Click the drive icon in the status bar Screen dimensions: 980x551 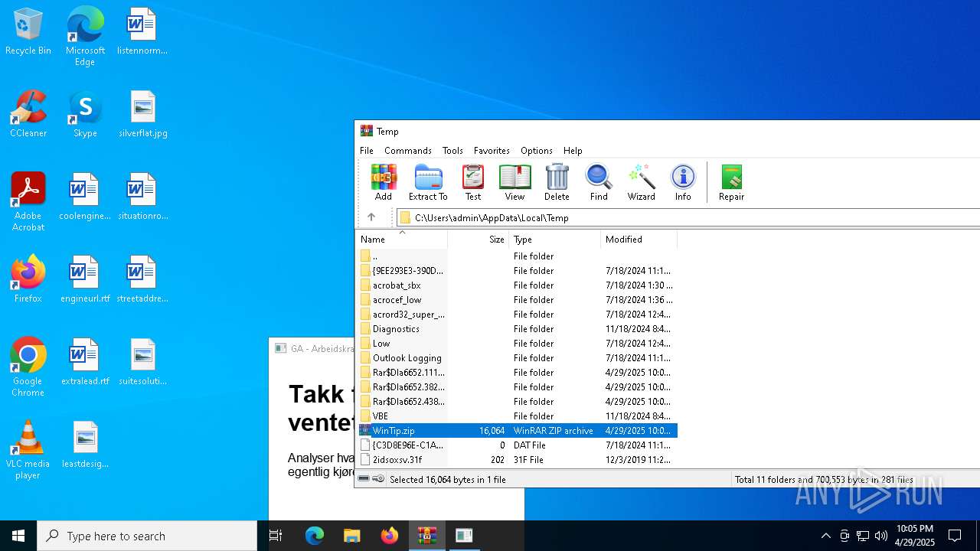(x=364, y=479)
